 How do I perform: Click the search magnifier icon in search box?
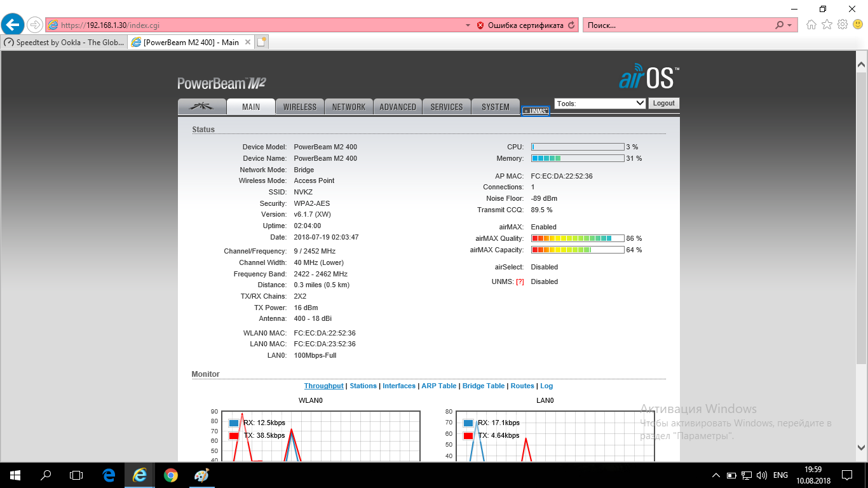click(780, 25)
